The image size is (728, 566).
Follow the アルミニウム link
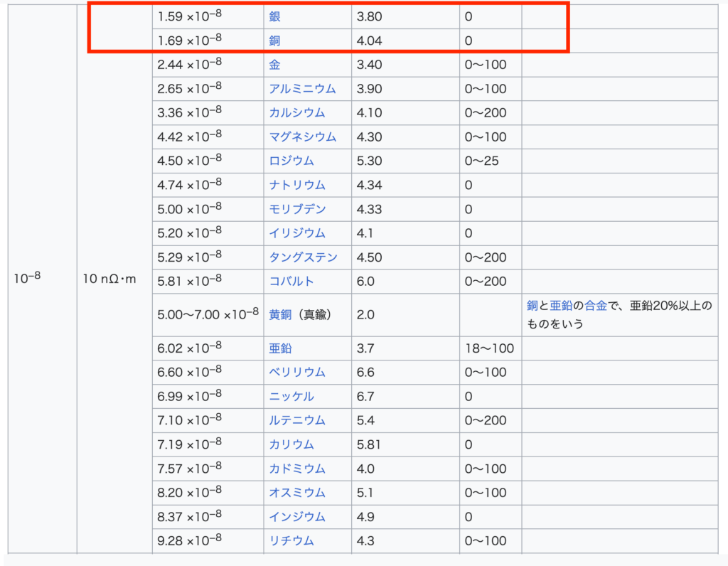(302, 89)
